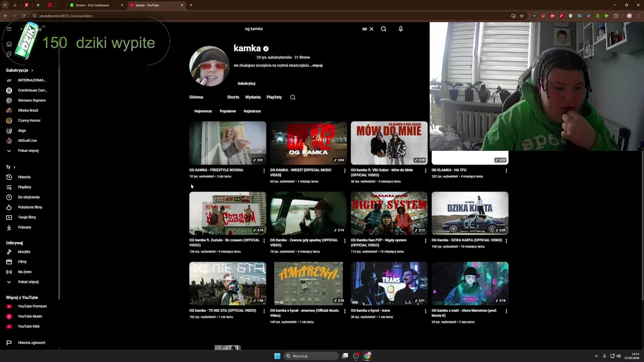
Task: Open Twoje filmy in sidebar
Action: coord(26,217)
